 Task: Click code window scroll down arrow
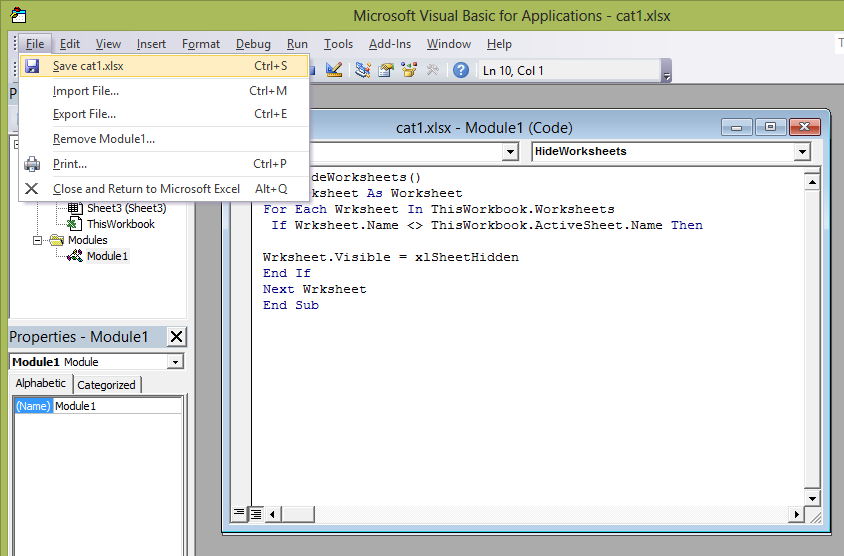(x=812, y=498)
